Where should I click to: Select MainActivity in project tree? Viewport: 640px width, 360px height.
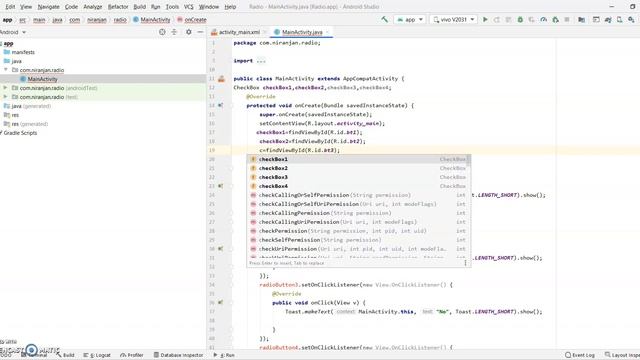pos(42,79)
